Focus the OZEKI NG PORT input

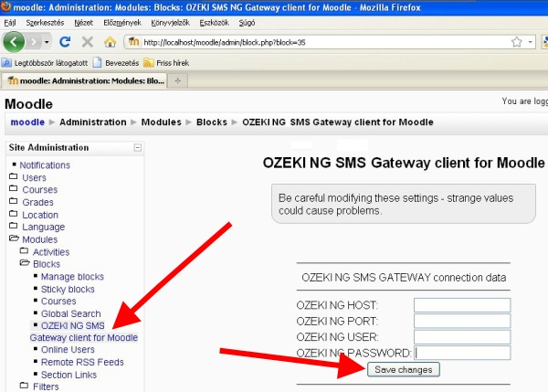[x=461, y=321]
